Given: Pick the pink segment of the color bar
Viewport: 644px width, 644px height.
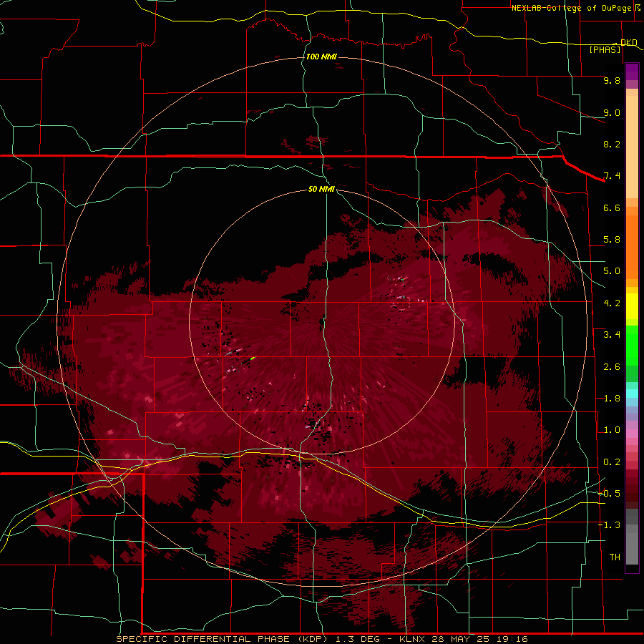Looking at the screenshot, I should 632,434.
